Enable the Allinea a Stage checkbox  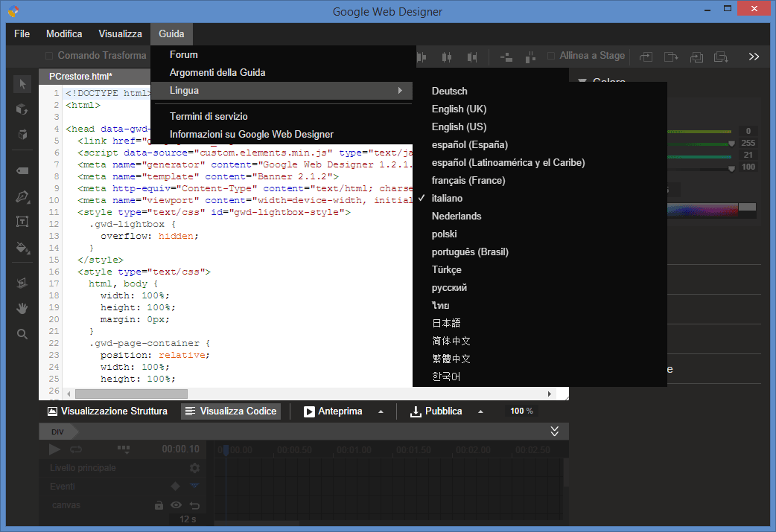coord(551,56)
